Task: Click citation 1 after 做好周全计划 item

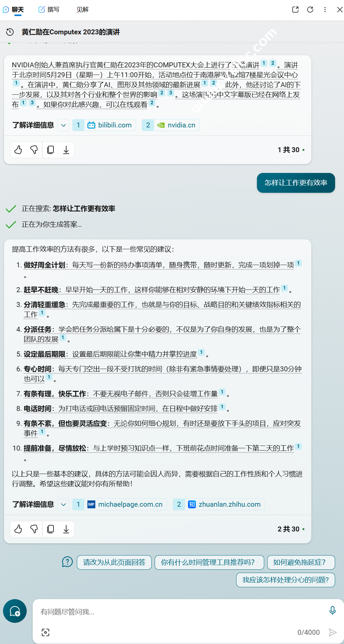Action: click(x=298, y=263)
